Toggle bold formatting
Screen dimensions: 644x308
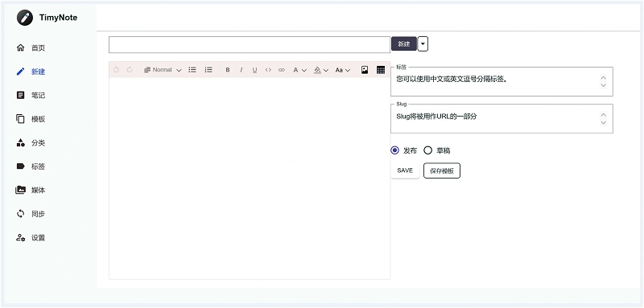tap(228, 70)
